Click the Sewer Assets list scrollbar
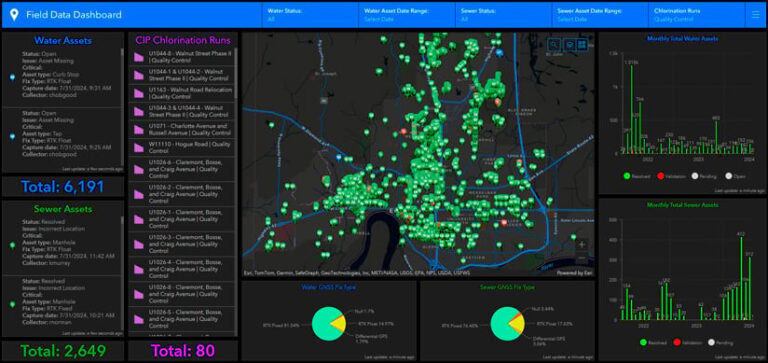 tap(122, 274)
